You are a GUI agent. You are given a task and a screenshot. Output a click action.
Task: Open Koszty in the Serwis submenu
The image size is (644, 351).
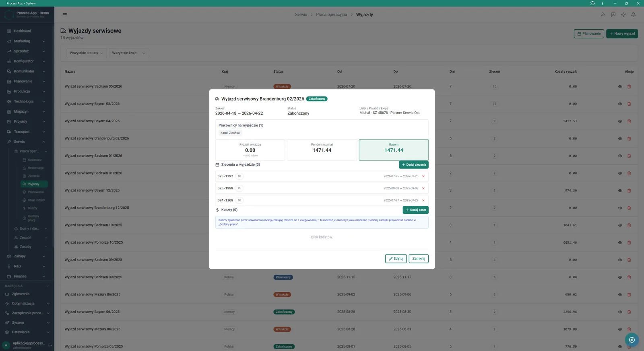pos(34,208)
